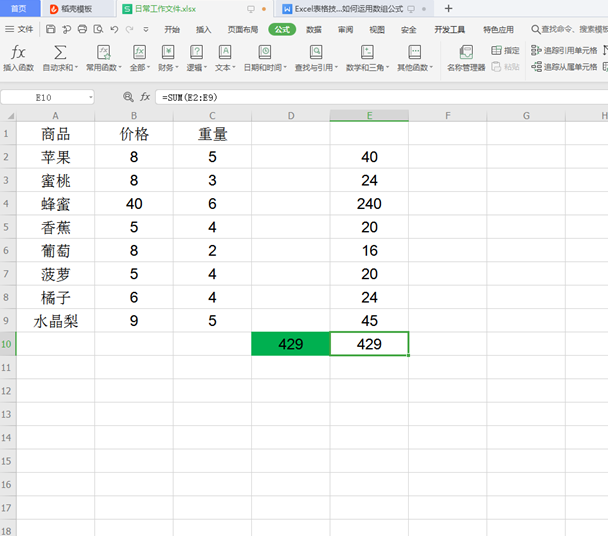
Task: Select cell B4 containing 40
Action: pyautogui.click(x=134, y=204)
